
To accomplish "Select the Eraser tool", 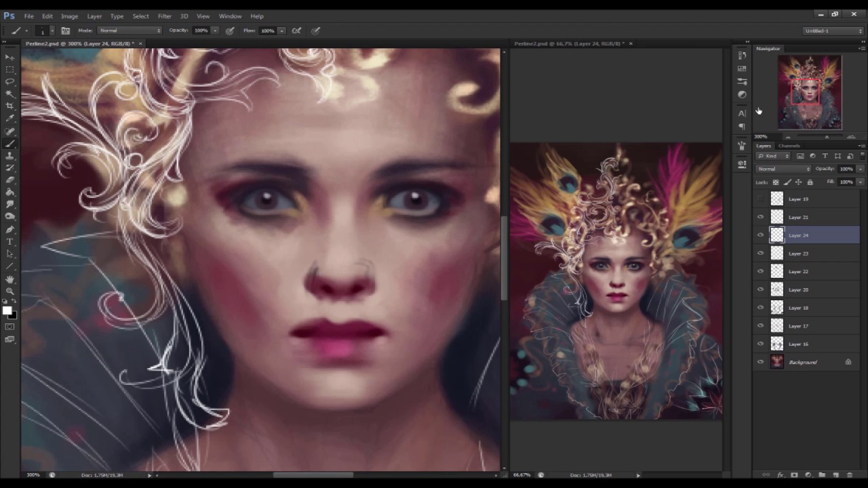I will 9,180.
